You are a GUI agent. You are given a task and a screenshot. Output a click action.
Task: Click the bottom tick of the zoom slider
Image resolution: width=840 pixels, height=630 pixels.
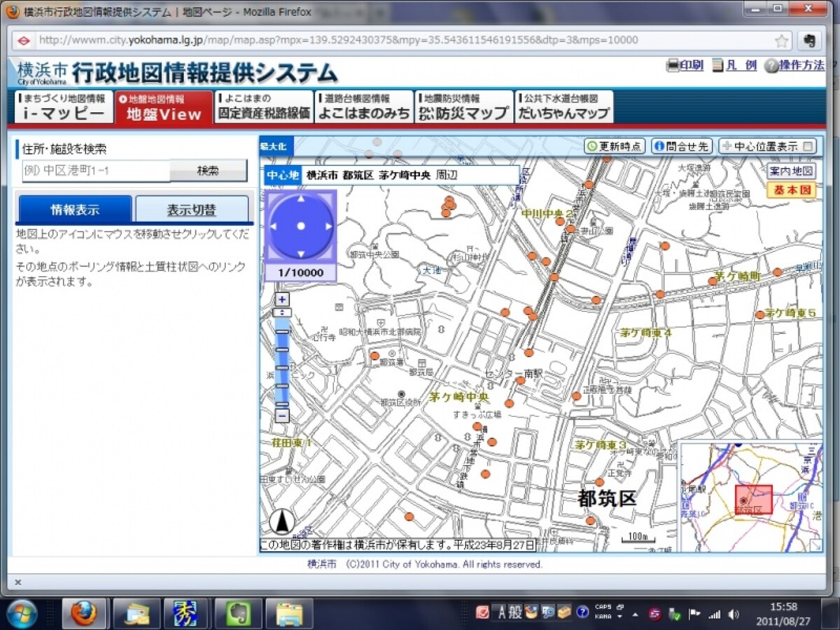tap(281, 404)
